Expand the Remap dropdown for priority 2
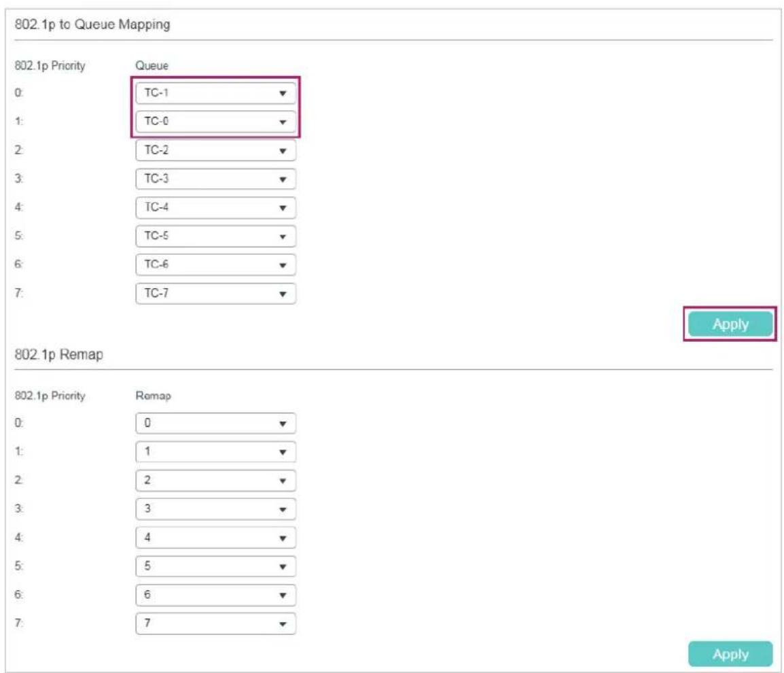 215,481
